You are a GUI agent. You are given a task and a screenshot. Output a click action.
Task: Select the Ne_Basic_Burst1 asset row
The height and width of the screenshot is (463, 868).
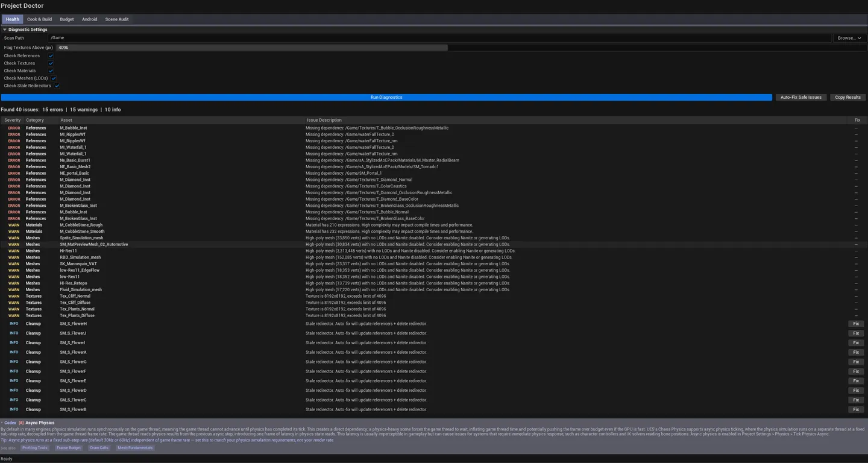pos(433,160)
